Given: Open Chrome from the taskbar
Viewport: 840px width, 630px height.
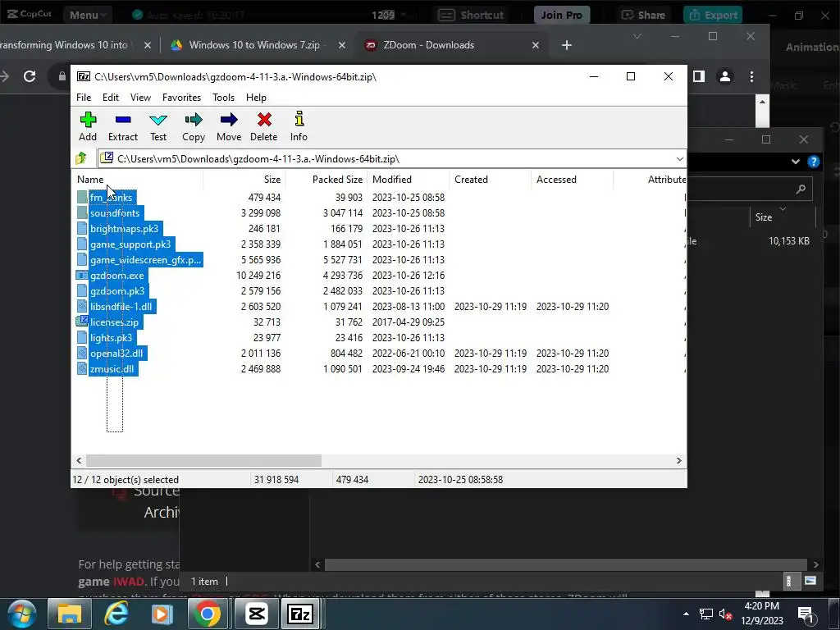Looking at the screenshot, I should [x=208, y=614].
